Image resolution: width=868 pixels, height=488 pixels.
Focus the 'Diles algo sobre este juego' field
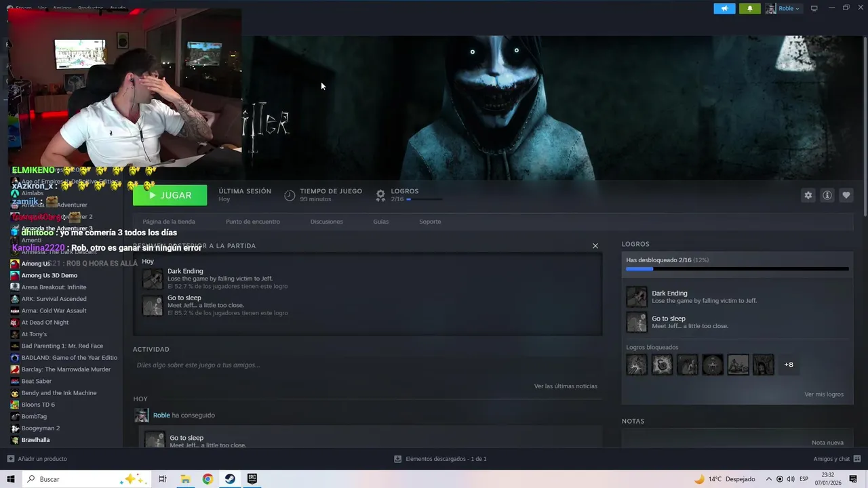(368, 365)
